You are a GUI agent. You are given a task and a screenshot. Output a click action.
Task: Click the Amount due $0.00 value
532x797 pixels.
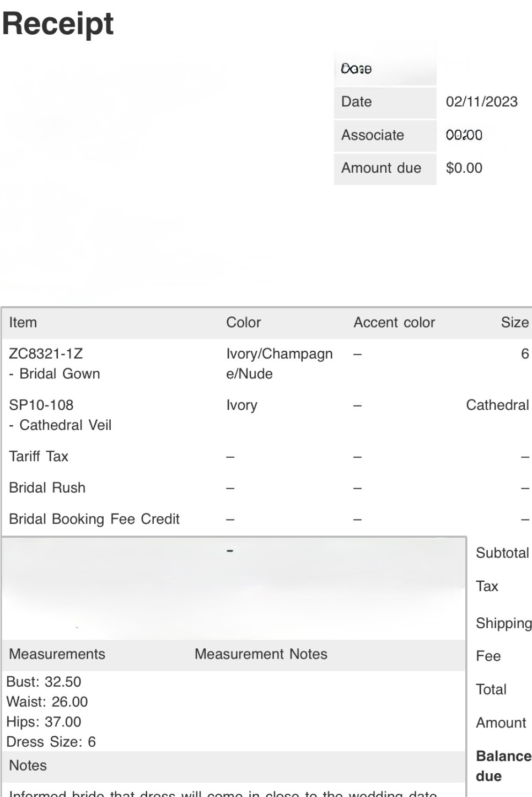click(464, 168)
